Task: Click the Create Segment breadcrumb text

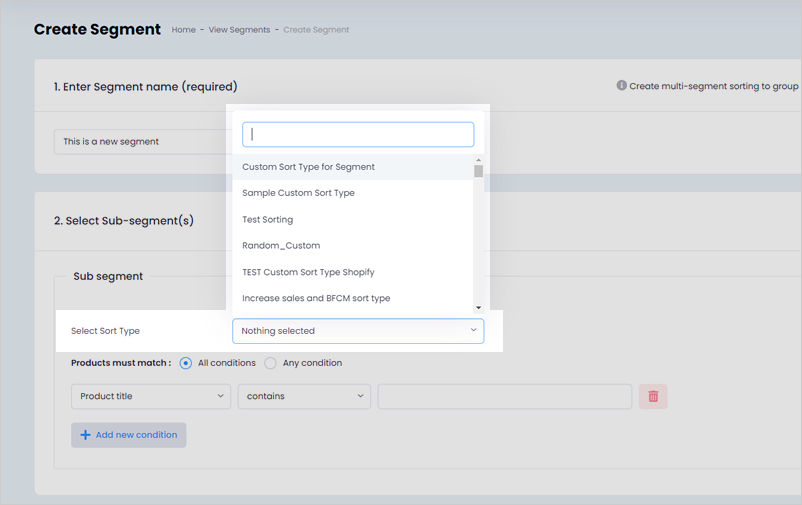Action: click(x=316, y=30)
